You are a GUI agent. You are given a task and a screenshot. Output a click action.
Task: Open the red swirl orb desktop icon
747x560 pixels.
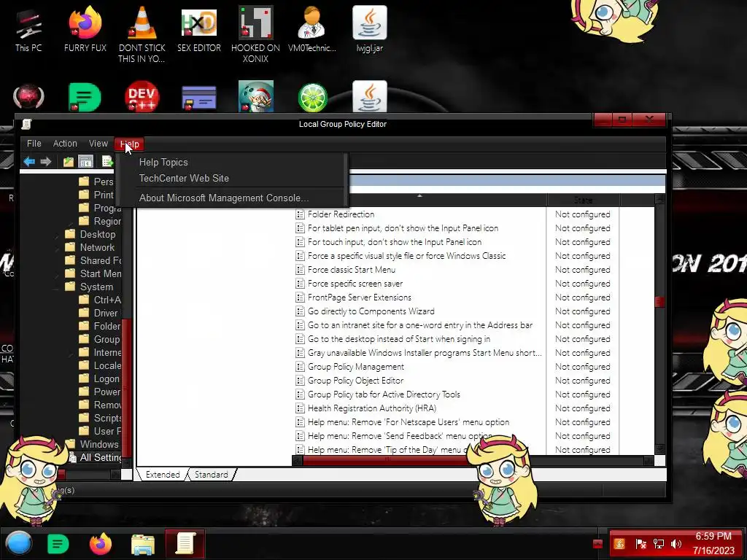[28, 97]
